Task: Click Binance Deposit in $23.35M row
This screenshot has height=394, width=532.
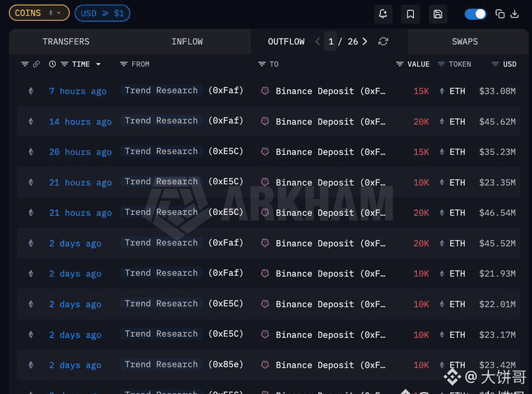Action: coord(330,182)
